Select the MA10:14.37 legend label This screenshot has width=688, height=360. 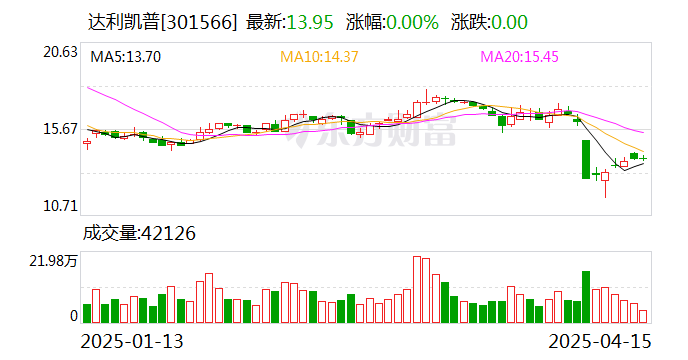click(319, 57)
